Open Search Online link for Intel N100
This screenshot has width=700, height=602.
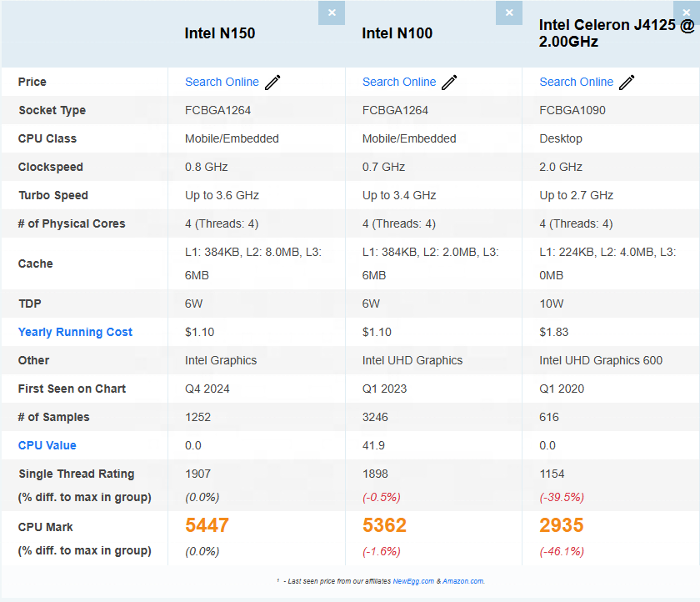coord(399,83)
